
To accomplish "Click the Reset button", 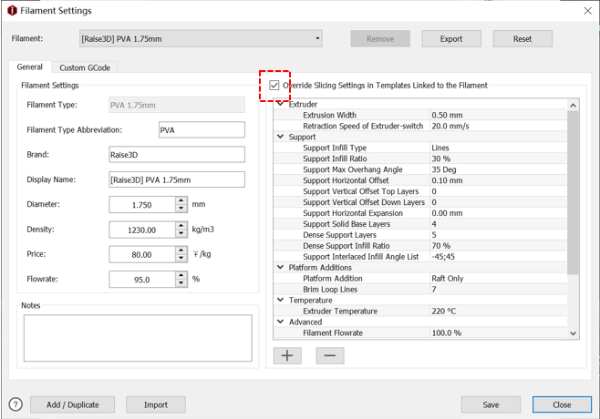I will point(521,39).
